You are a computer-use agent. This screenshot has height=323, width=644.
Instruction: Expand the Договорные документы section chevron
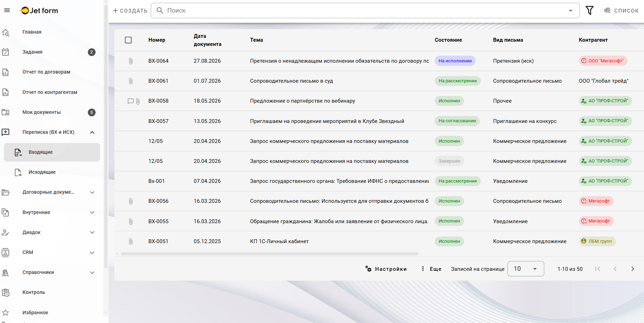pos(92,192)
